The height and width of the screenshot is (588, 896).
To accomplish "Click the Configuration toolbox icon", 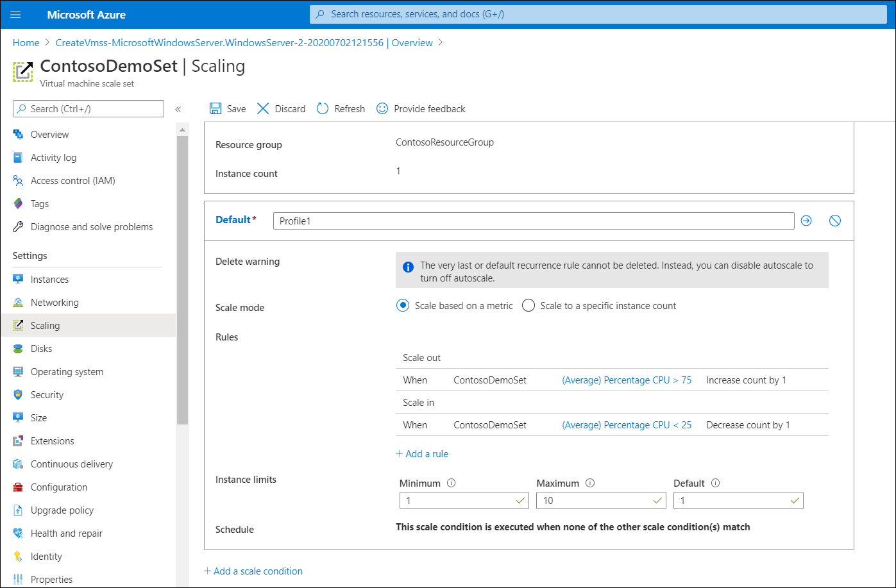I will tap(18, 487).
